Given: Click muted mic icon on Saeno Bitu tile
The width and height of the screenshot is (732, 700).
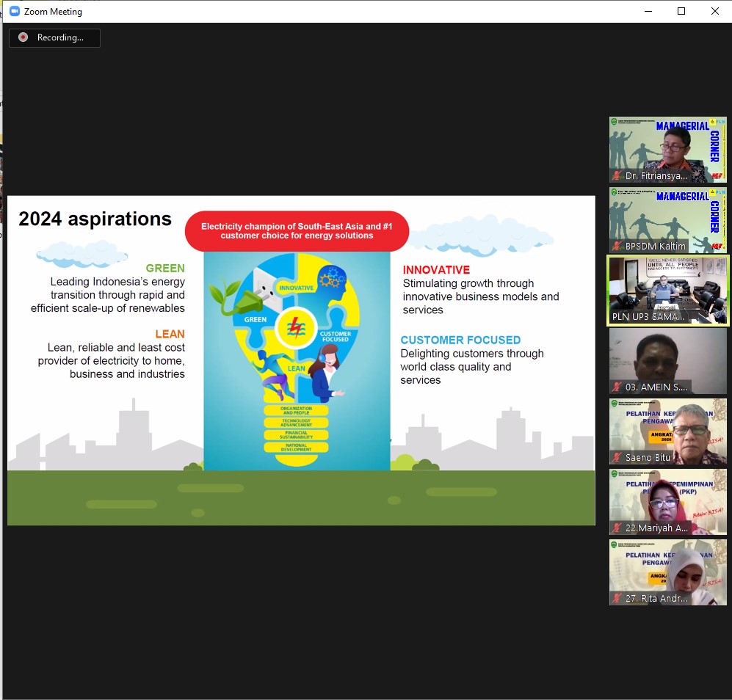Looking at the screenshot, I should click(617, 458).
